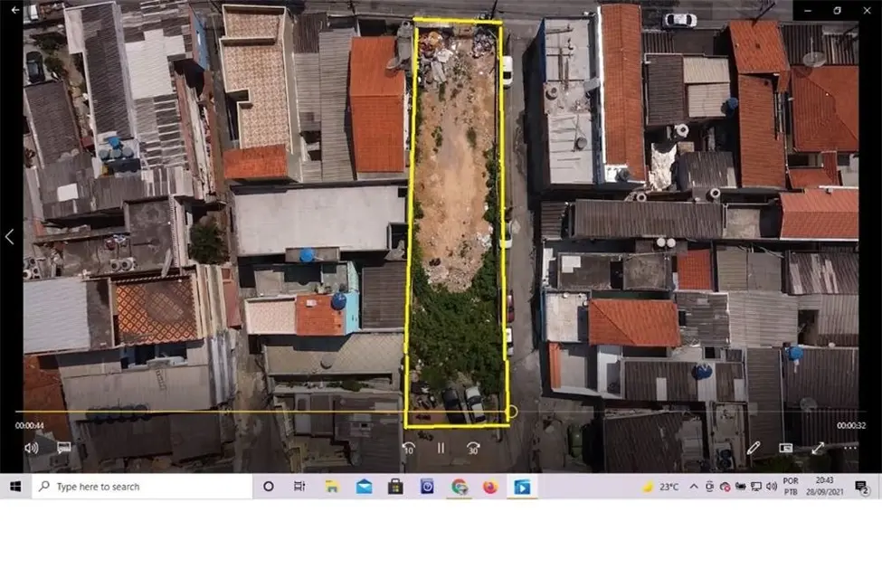The width and height of the screenshot is (882, 588).
Task: Mute the video using the speaker icon
Action: click(29, 446)
